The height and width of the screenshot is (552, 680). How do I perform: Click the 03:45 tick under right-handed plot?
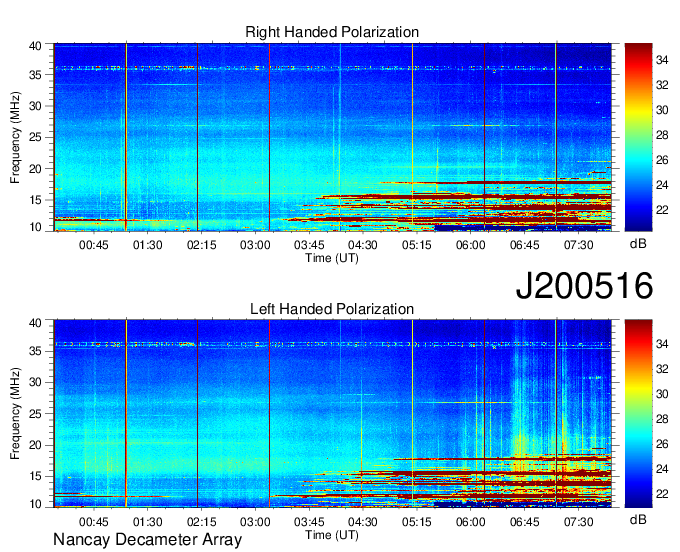pyautogui.click(x=309, y=245)
